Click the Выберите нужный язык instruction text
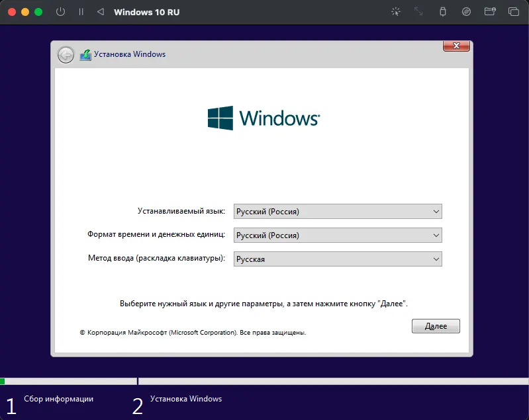This screenshot has width=529, height=420. click(264, 304)
